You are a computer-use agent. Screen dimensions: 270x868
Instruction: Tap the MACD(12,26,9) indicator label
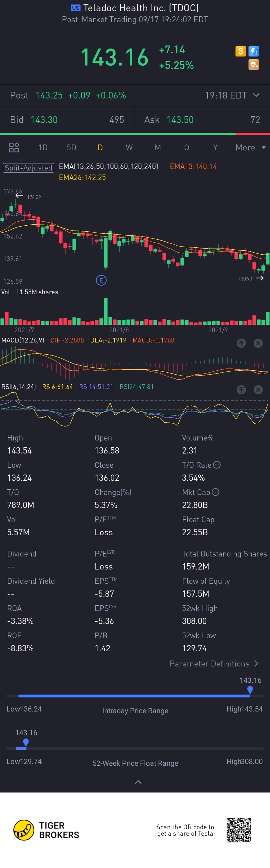(x=22, y=340)
